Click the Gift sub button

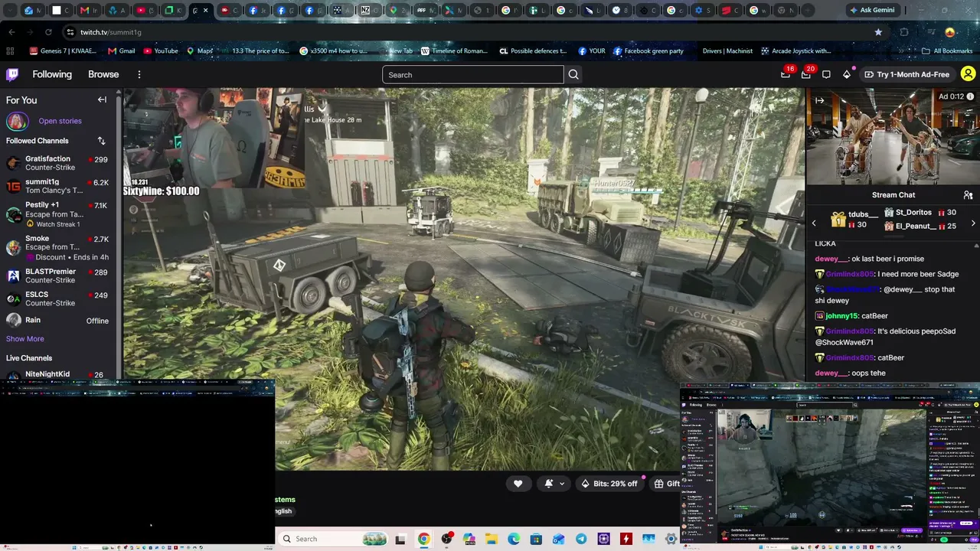click(x=667, y=484)
